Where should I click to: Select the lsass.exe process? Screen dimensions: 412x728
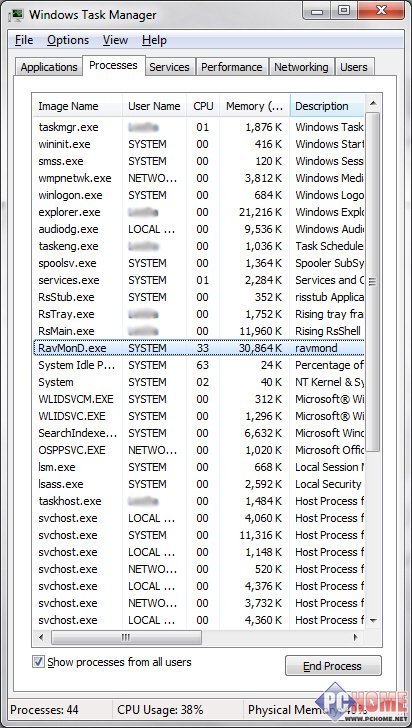(x=199, y=484)
